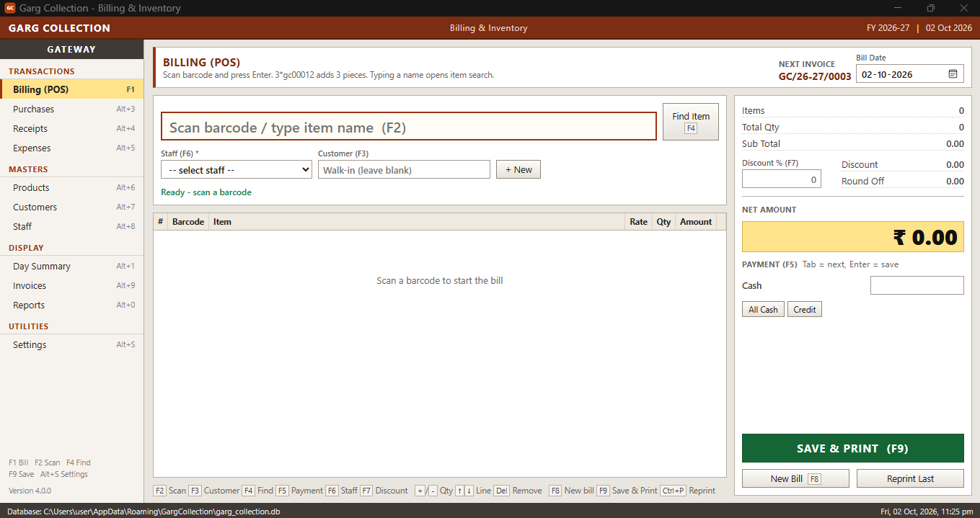980x518 pixels.
Task: Restore down the application window
Action: pyautogui.click(x=931, y=8)
